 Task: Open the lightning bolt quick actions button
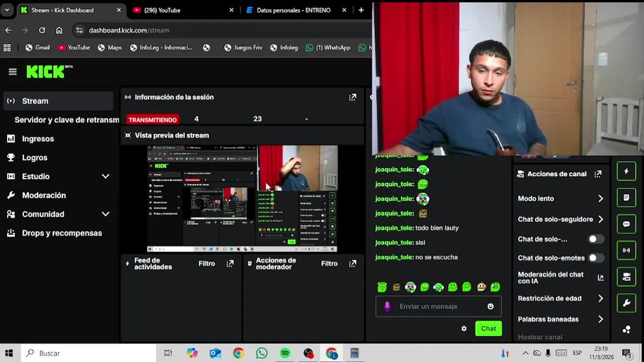click(626, 171)
